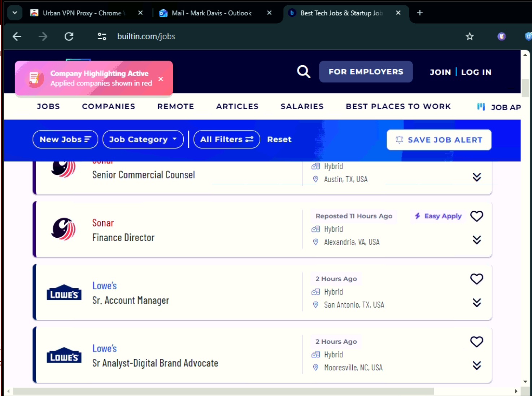
Task: Reload the page using the refresh icon
Action: tap(69, 36)
